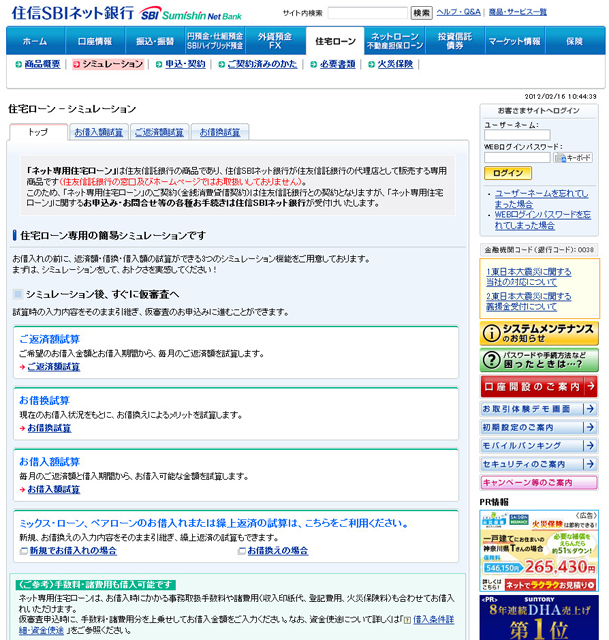Viewport: 609px width, 640px height.
Task: Switch to the お借入額試算 tab
Action: click(x=98, y=132)
